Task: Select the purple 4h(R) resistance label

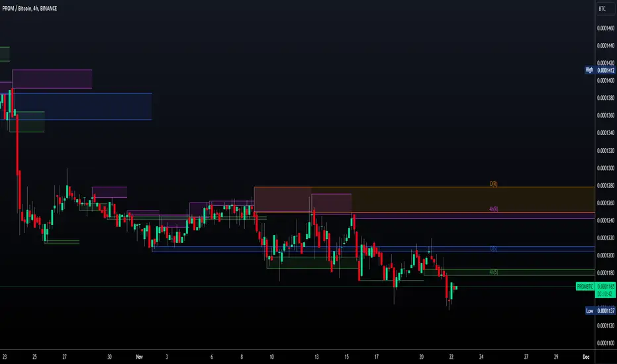Action: tap(493, 209)
